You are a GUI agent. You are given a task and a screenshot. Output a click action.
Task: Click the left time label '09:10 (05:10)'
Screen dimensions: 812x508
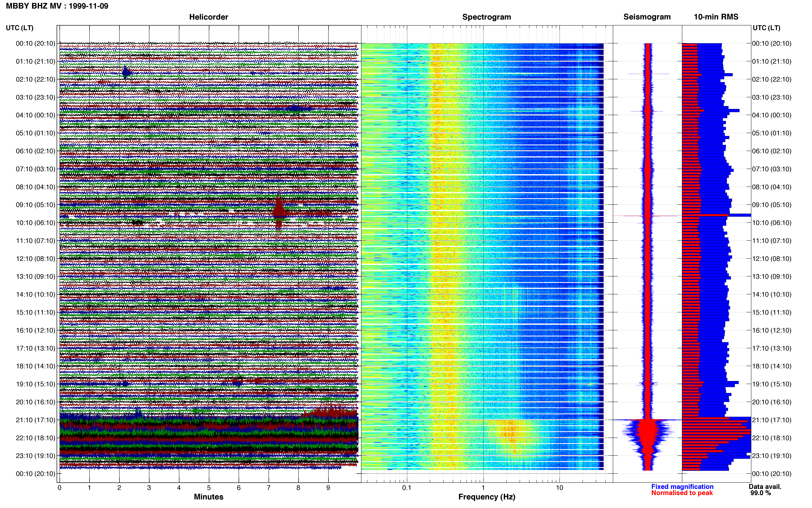(x=35, y=205)
